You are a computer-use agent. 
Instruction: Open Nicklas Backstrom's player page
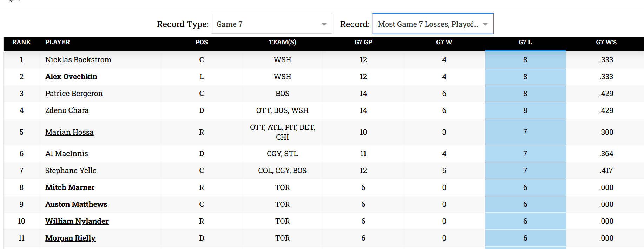tap(78, 60)
